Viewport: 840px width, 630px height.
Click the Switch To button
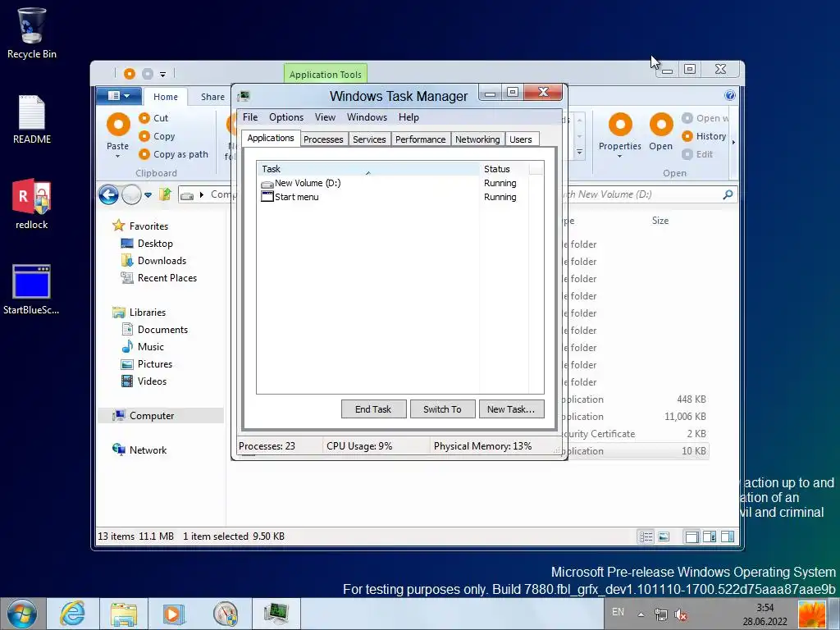(x=442, y=409)
